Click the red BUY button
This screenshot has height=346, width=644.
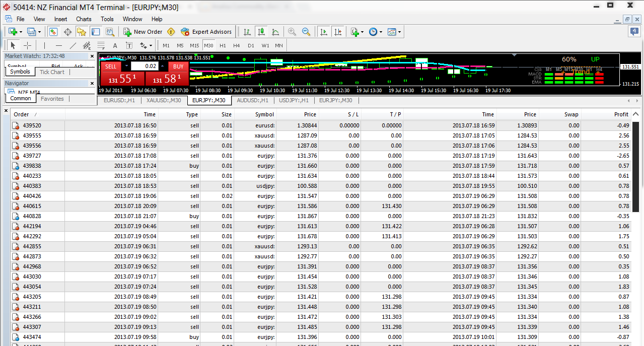178,66
